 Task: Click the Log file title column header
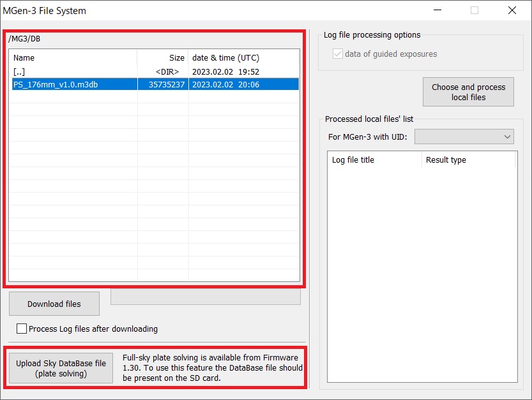[374, 159]
